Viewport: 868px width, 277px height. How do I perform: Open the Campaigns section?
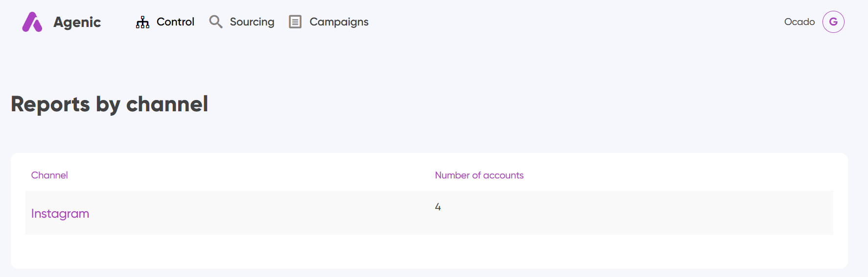[x=339, y=22]
